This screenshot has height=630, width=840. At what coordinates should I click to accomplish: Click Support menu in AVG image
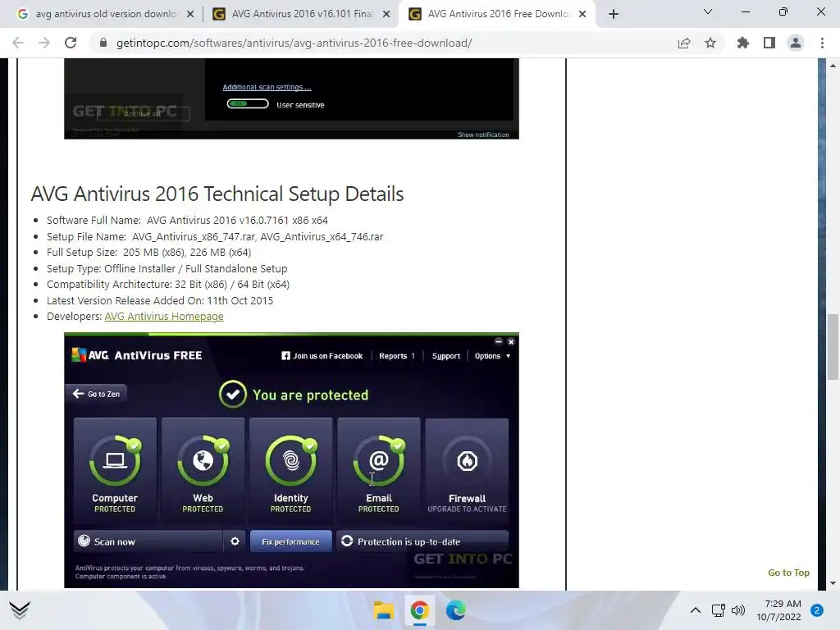[x=446, y=356]
